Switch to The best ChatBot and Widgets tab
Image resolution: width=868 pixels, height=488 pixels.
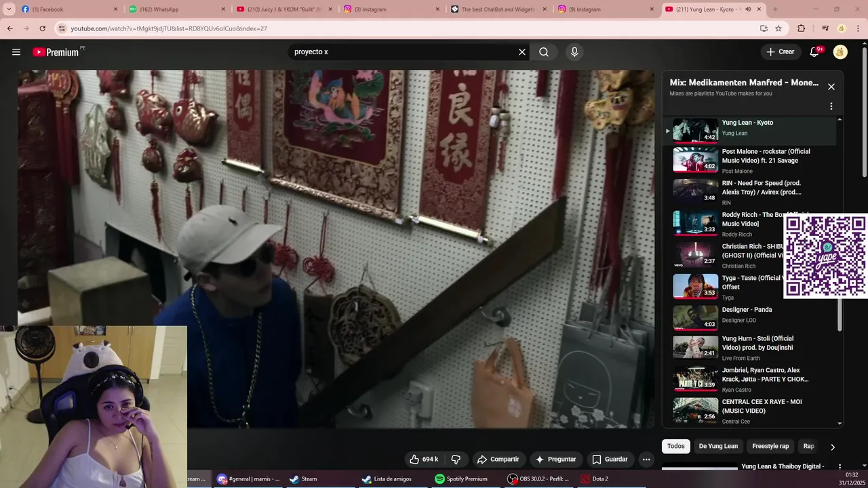[498, 9]
